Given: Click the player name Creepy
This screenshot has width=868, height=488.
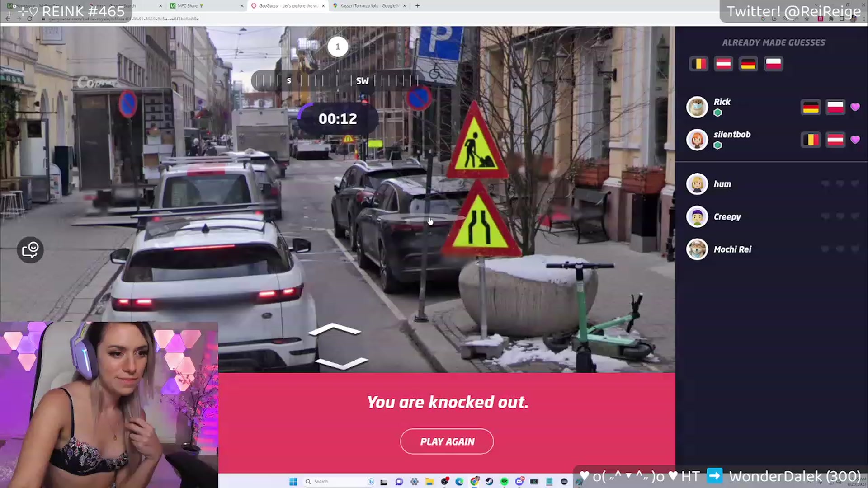Looking at the screenshot, I should pos(727,216).
